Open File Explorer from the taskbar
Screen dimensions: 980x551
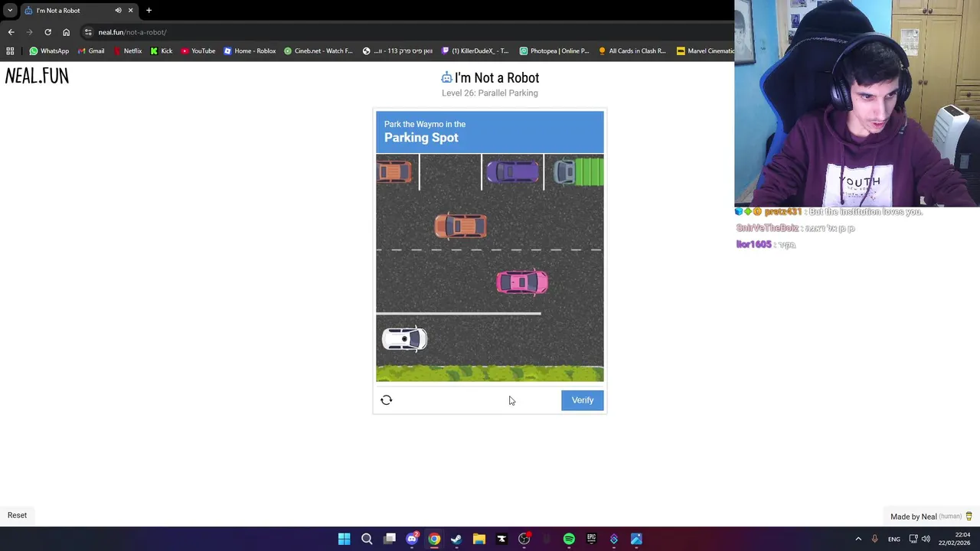click(x=479, y=539)
